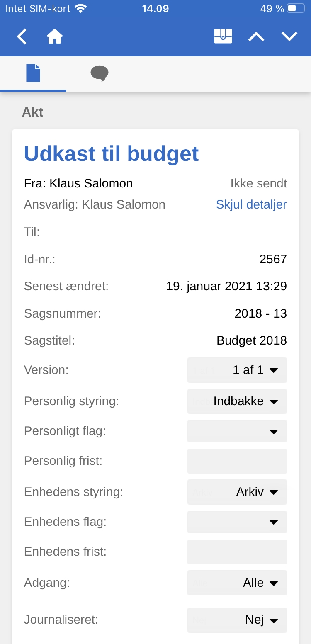311x644 pixels.
Task: Open the chat bubble tab
Action: coord(100,73)
